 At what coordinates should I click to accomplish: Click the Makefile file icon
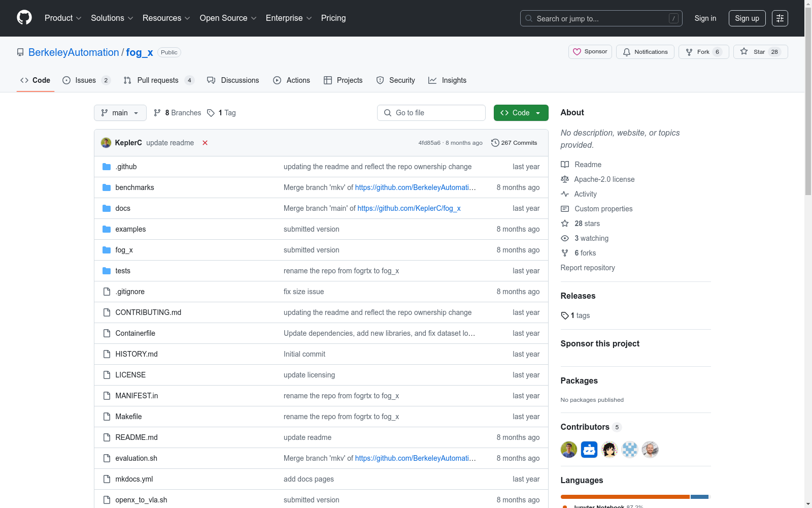[107, 417]
